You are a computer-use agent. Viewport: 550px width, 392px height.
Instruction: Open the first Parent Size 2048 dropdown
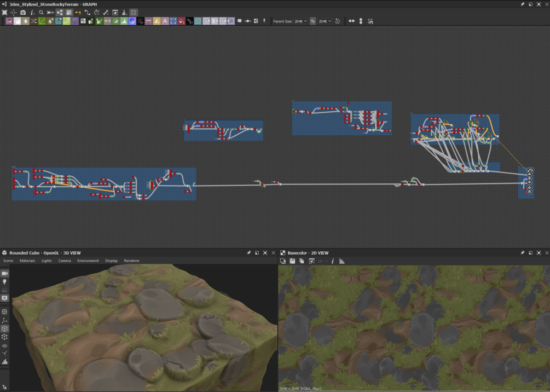300,21
